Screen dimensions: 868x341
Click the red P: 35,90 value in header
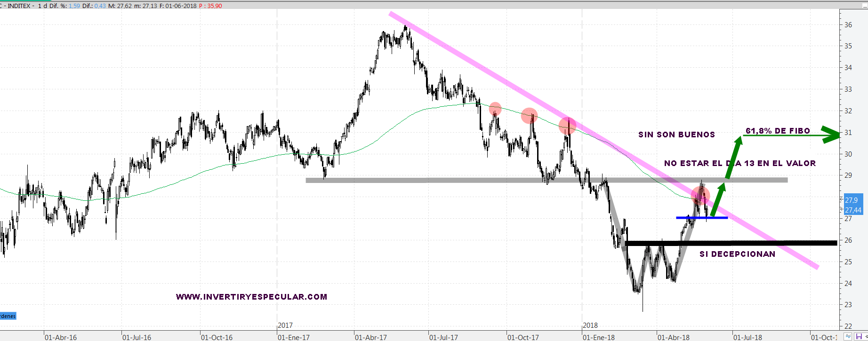pos(210,6)
